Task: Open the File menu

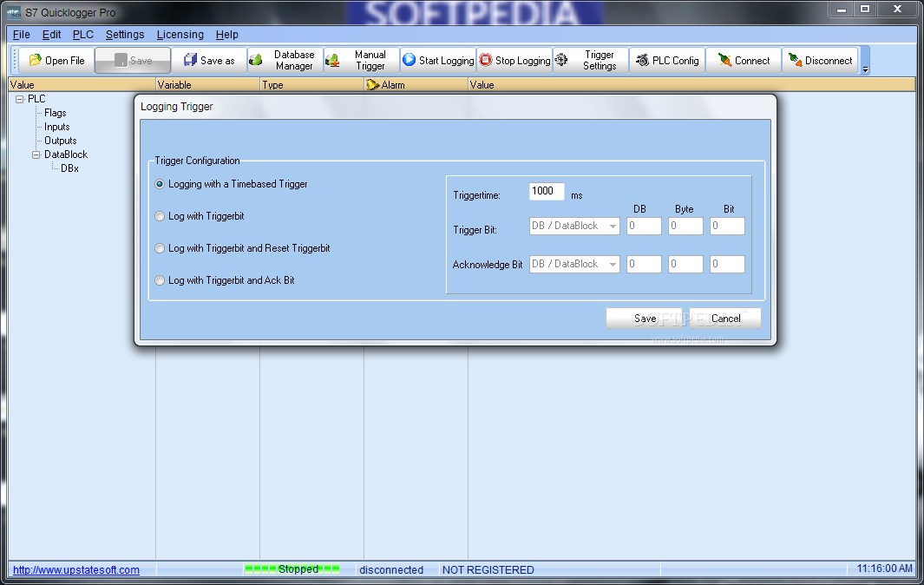Action: tap(21, 35)
